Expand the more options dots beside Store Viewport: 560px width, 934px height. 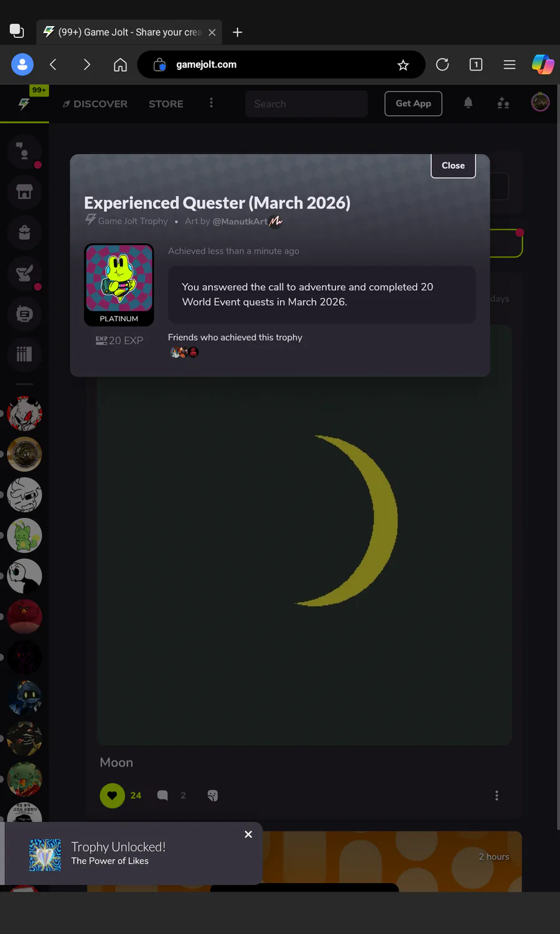212,103
